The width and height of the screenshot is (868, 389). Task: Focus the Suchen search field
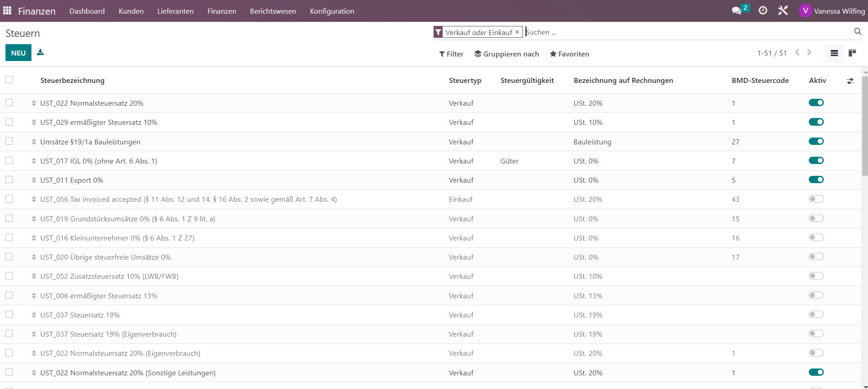[688, 32]
